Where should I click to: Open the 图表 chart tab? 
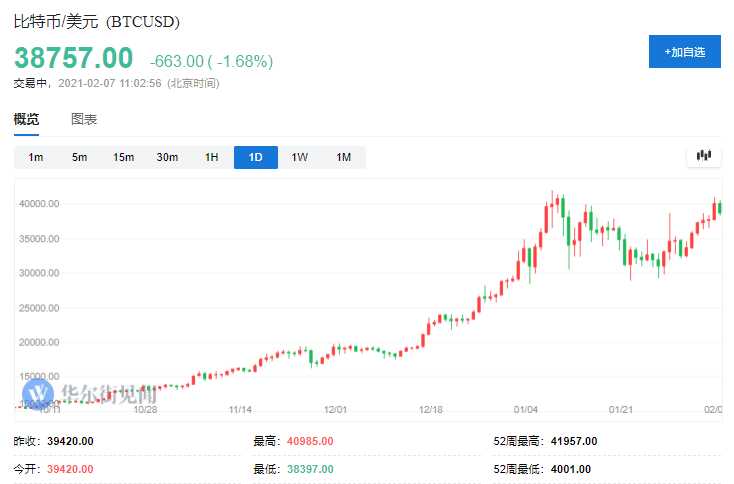coord(84,119)
